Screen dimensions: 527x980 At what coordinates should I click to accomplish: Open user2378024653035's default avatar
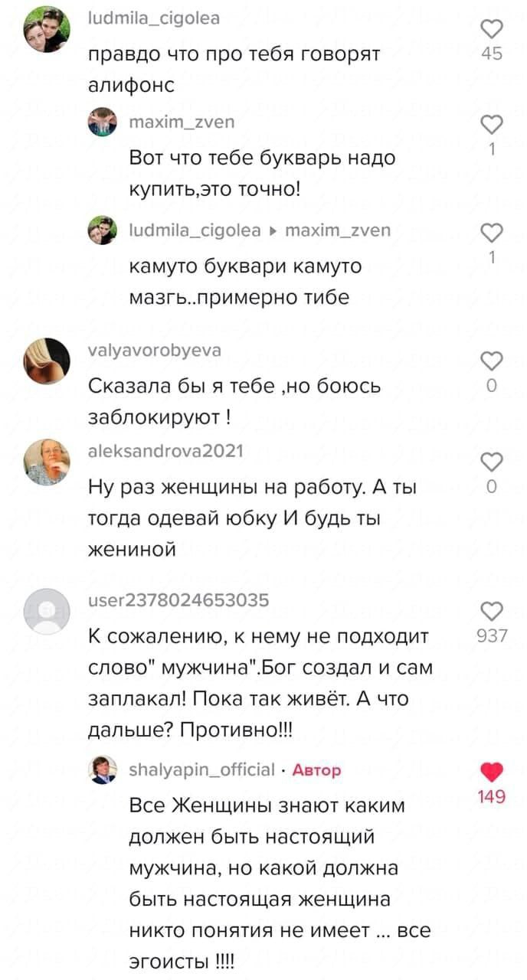click(x=47, y=610)
